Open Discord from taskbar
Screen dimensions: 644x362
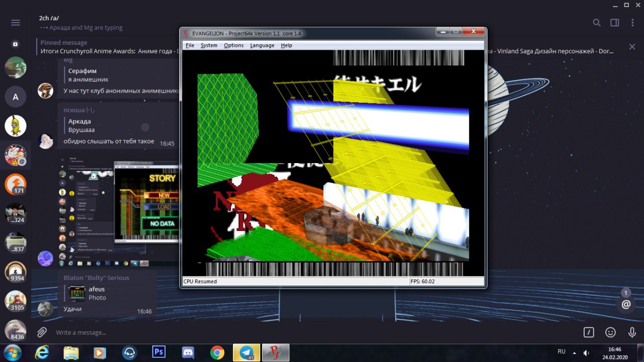pos(189,352)
